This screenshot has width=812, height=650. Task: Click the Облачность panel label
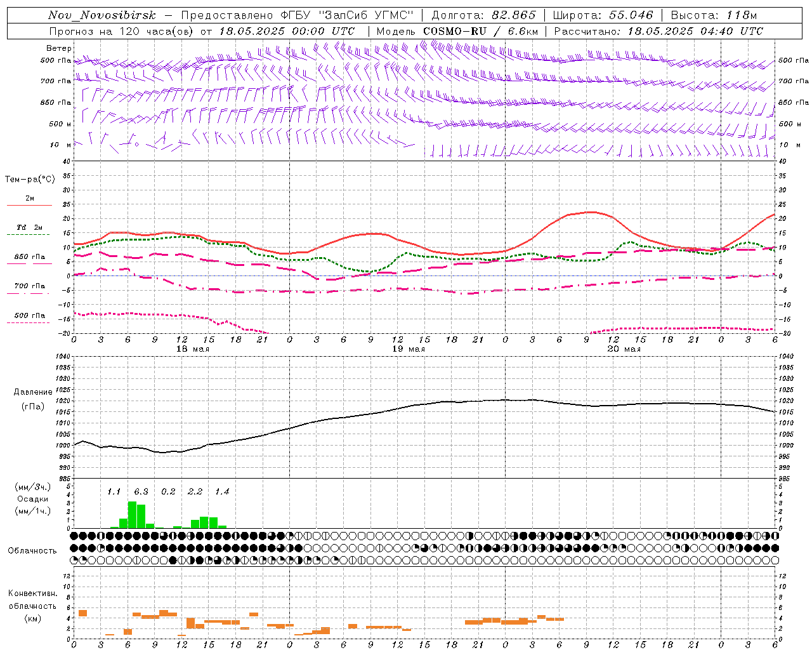(x=32, y=551)
